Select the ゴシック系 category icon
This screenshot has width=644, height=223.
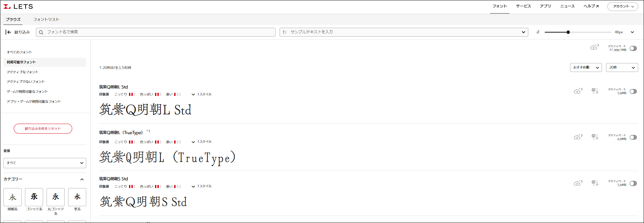tap(34, 197)
